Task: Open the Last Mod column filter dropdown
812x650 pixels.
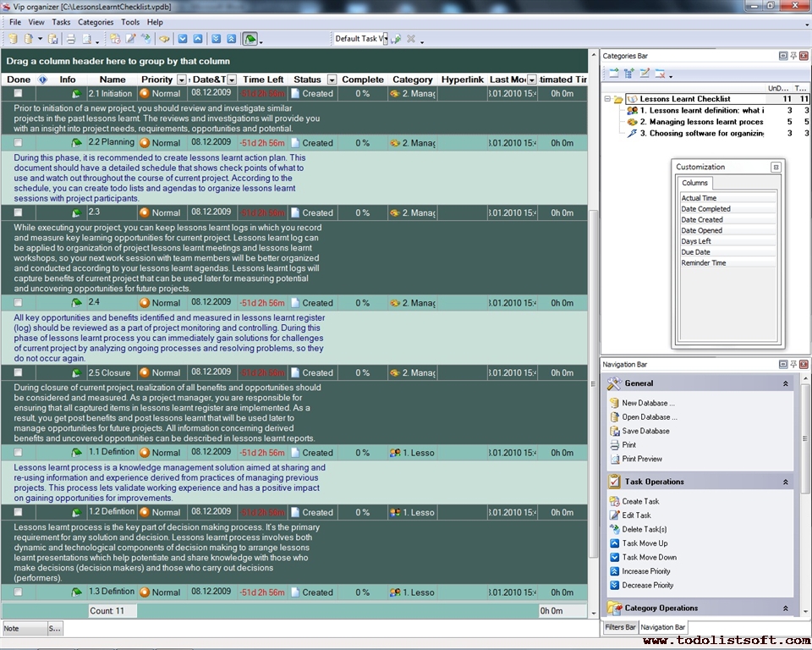Action: [x=532, y=80]
